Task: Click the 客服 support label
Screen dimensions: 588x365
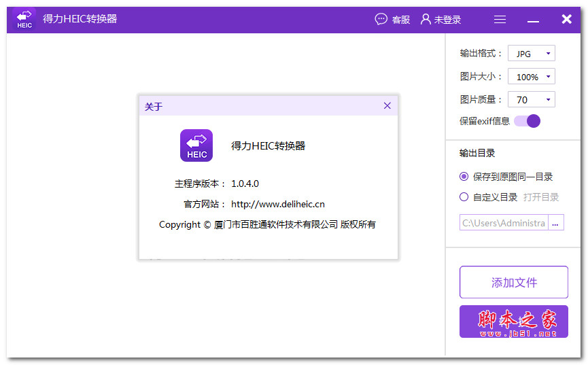Action: (401, 20)
